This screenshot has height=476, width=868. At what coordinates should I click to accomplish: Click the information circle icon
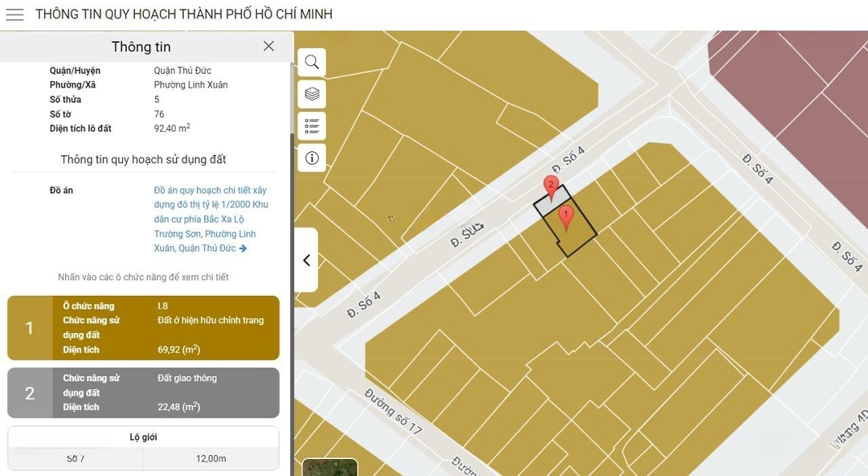click(312, 158)
